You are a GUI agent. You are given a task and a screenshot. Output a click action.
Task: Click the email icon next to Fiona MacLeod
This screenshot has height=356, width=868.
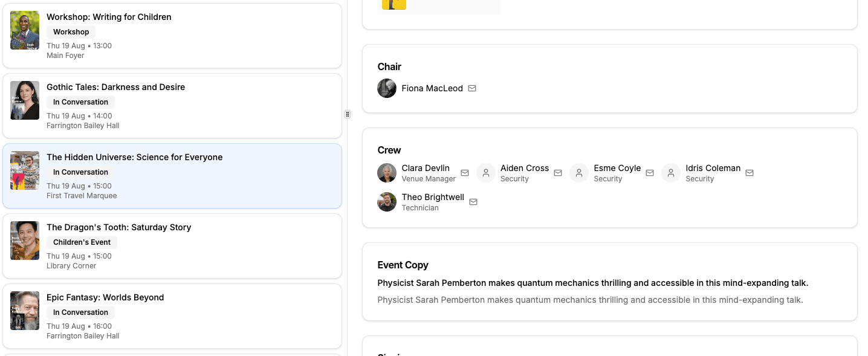[x=472, y=88]
